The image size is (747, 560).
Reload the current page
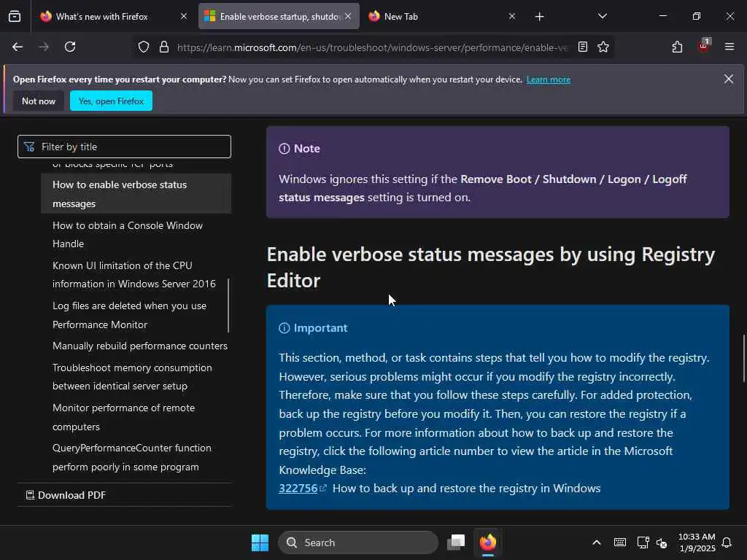(70, 47)
